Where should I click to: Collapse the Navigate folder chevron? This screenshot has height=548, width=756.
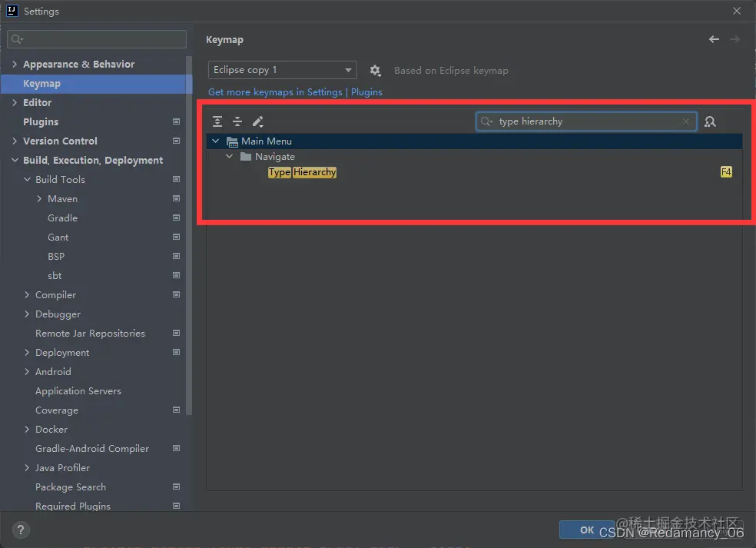230,156
